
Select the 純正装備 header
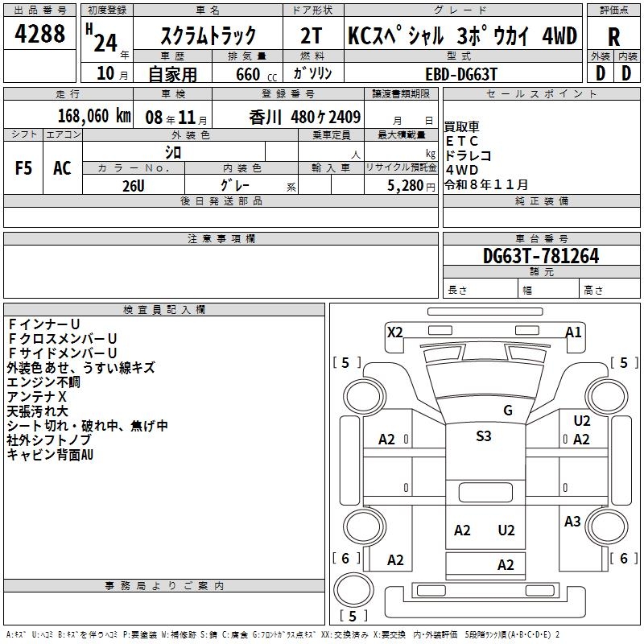(541, 200)
